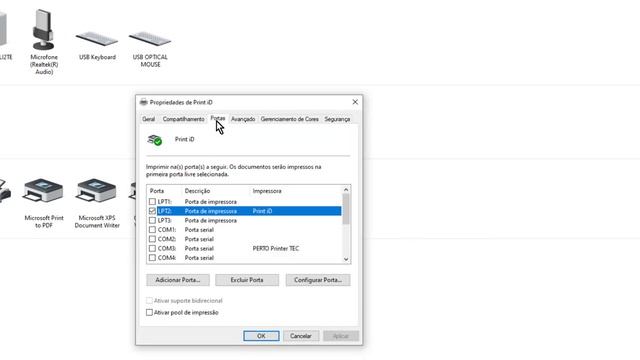Click the port list scrollbar thumb
Image resolution: width=640 pixels, height=360 pixels.
346,209
